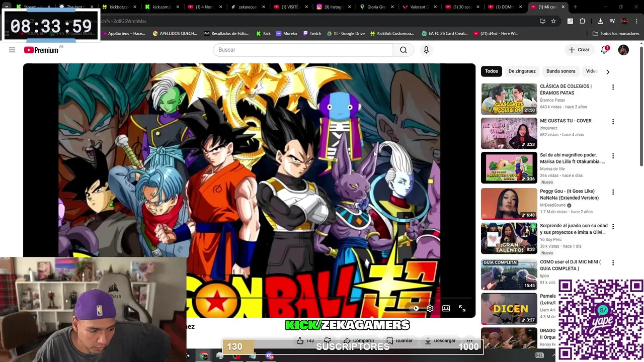Open Resultados de Fútb... bookmark
Image resolution: width=644 pixels, height=362 pixels.
tap(226, 33)
